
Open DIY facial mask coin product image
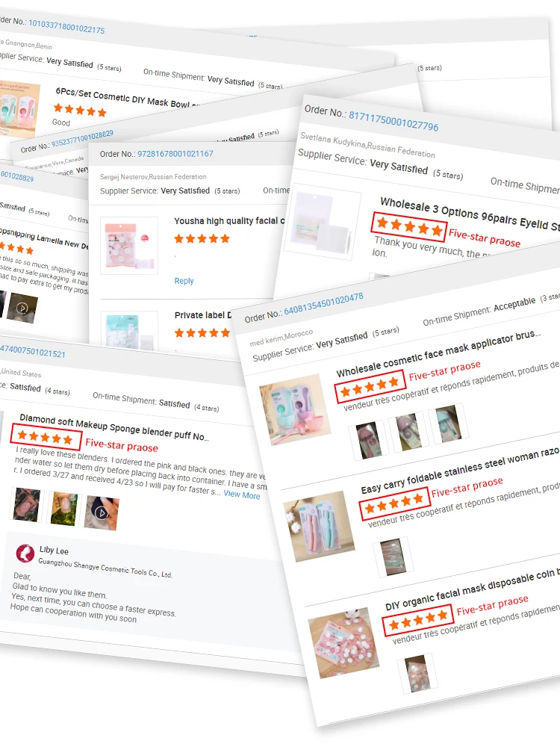point(343,643)
